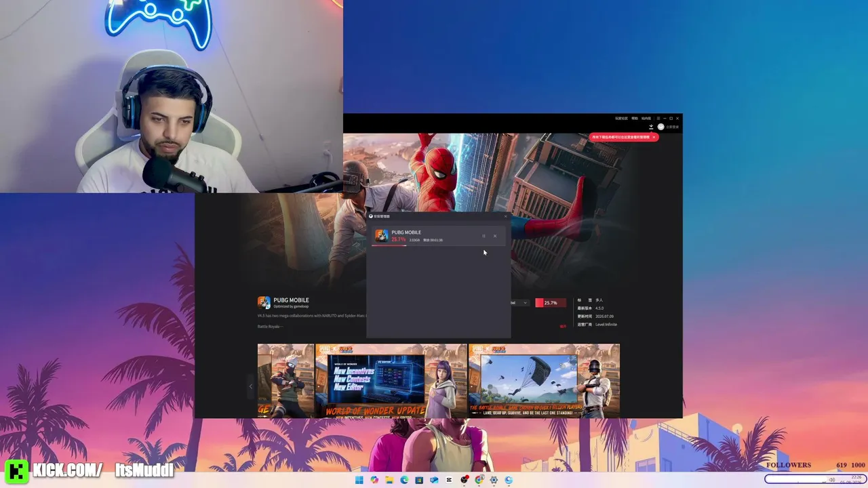
Task: Open Copilot from the taskbar
Action: point(374,480)
